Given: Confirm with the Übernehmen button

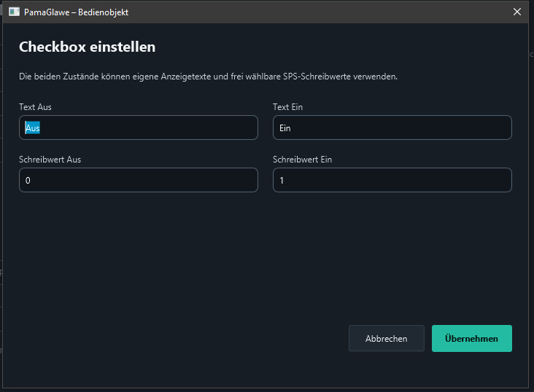Looking at the screenshot, I should [x=472, y=338].
